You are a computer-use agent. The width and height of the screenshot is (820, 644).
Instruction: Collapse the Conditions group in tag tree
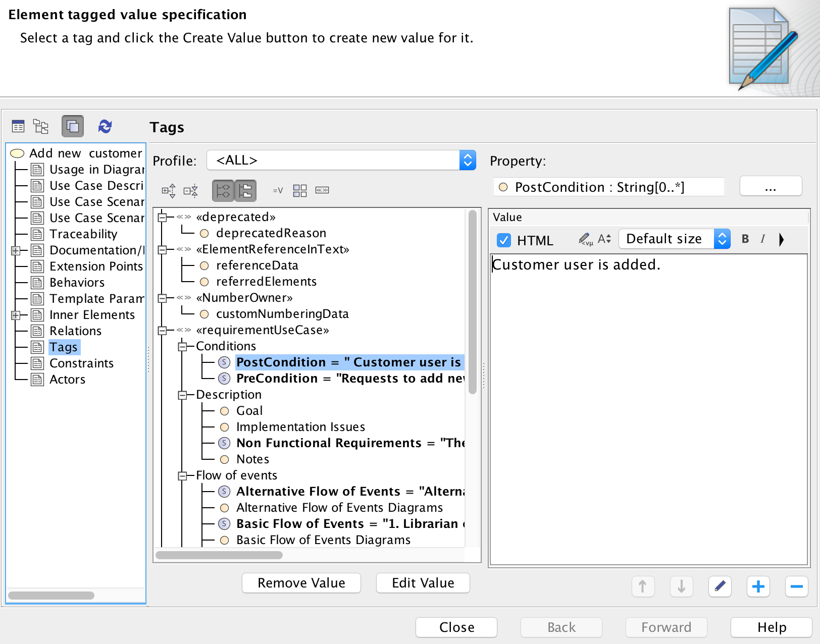click(x=182, y=347)
